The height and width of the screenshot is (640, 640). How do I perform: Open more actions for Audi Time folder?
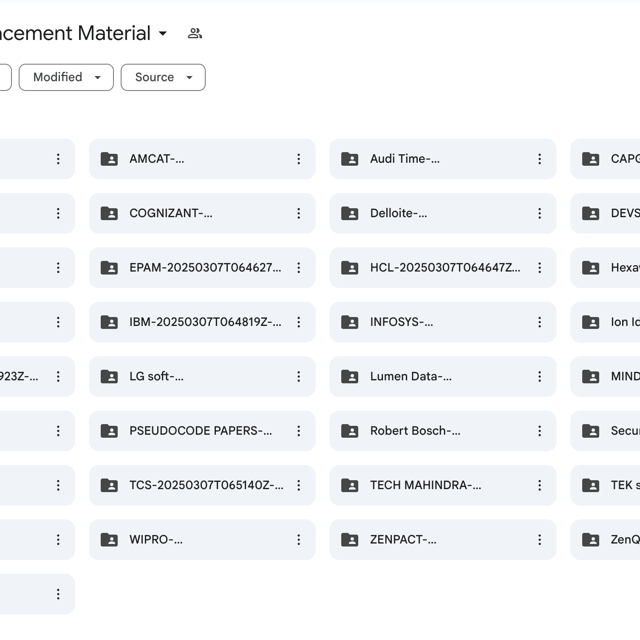[x=540, y=159]
